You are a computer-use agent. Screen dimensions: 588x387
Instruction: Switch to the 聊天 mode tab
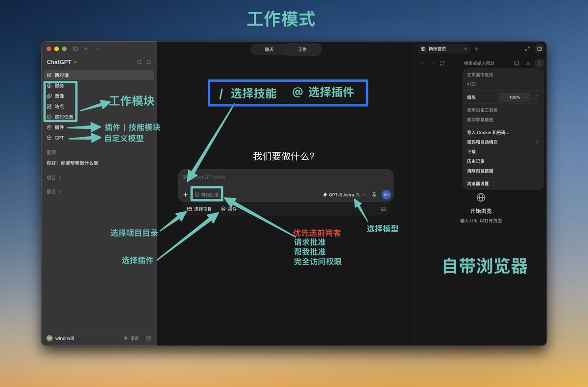pyautogui.click(x=269, y=49)
